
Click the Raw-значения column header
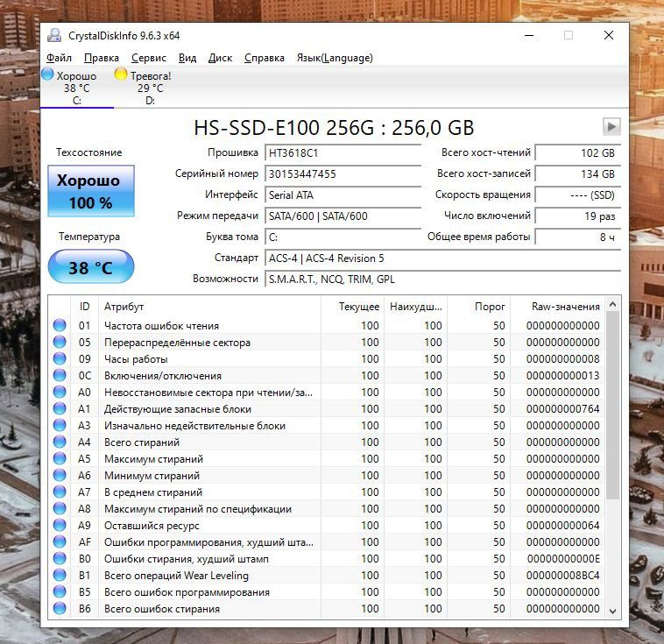558,307
